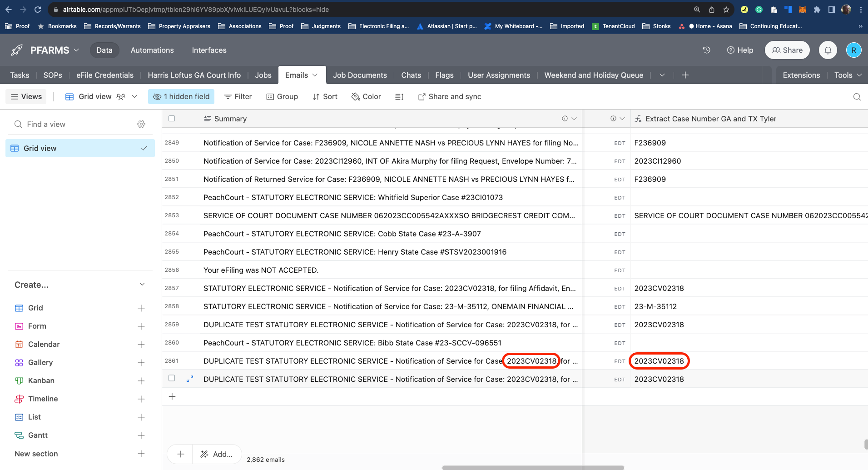Open PFARMS base name dropdown
868x470 pixels.
76,50
